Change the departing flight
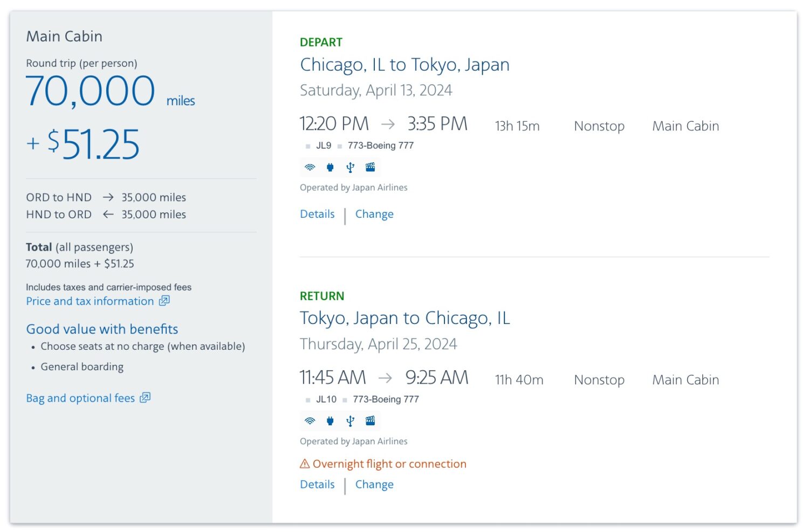 [x=374, y=214]
